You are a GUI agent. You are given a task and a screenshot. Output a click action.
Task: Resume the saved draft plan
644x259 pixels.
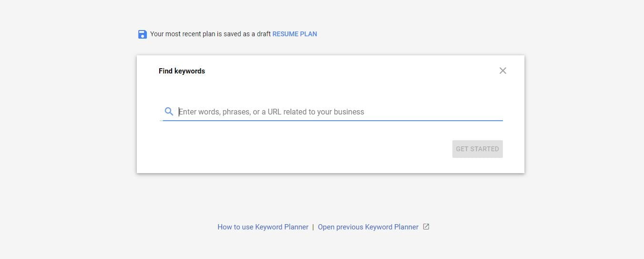295,34
